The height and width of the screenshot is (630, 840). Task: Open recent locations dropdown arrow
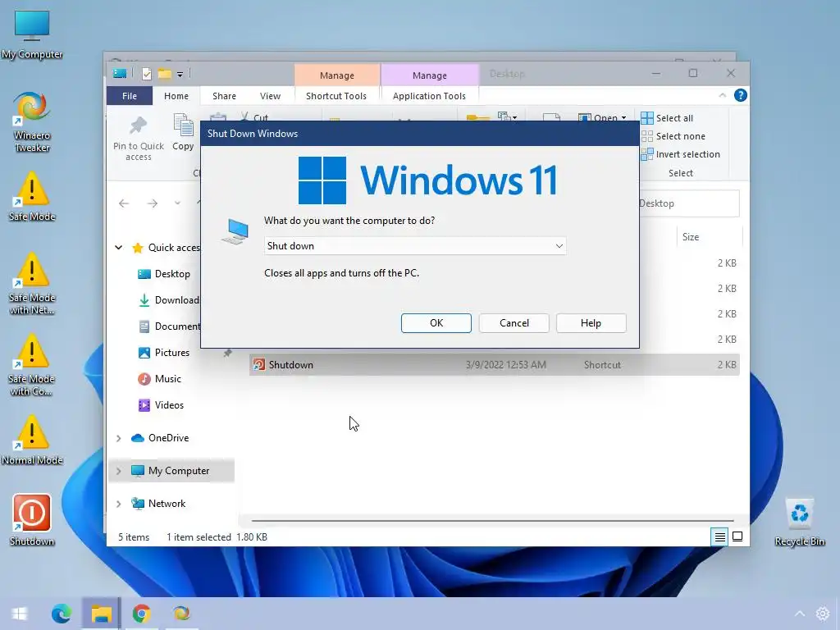coord(177,203)
